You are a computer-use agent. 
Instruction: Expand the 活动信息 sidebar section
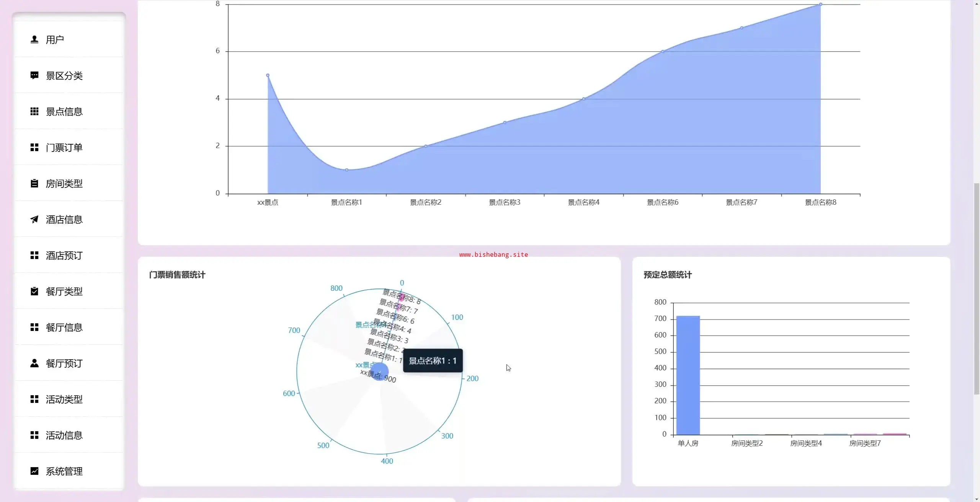tap(64, 435)
